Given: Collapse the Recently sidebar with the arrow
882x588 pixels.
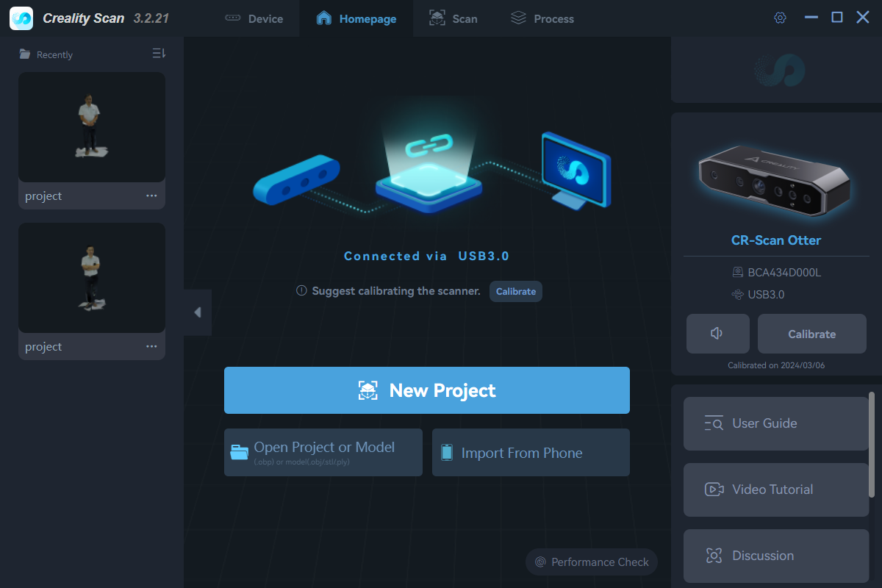Looking at the screenshot, I should click(x=198, y=312).
